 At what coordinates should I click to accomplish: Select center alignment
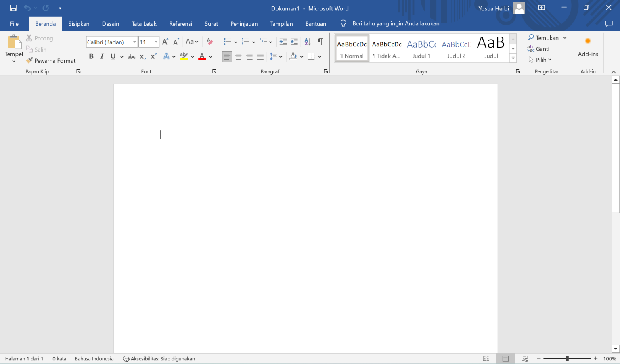click(238, 56)
